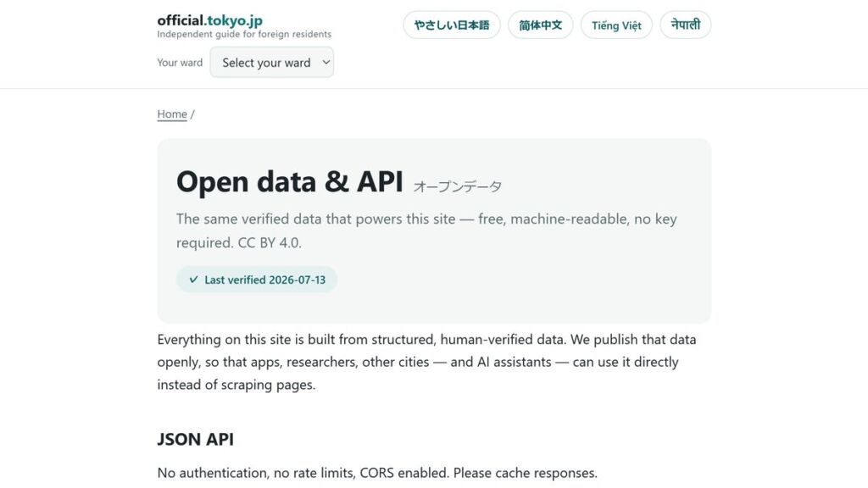
Task: Click the Open data & API heading
Action: pos(290,181)
